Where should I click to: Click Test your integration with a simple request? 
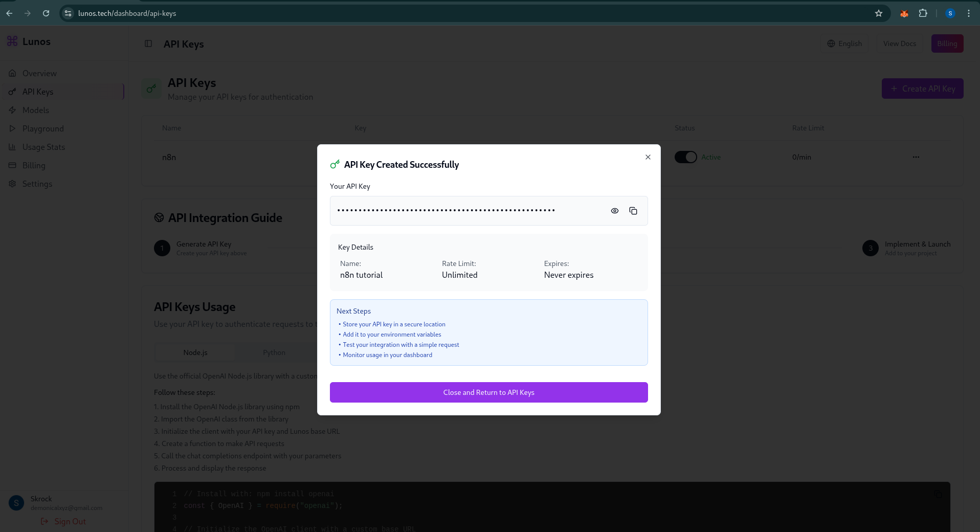tap(401, 345)
